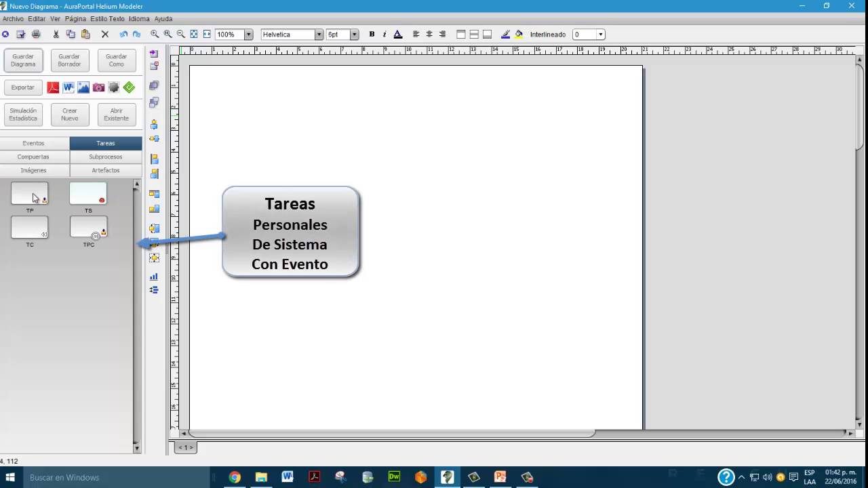
Task: Export diagram to Word icon
Action: pos(68,87)
